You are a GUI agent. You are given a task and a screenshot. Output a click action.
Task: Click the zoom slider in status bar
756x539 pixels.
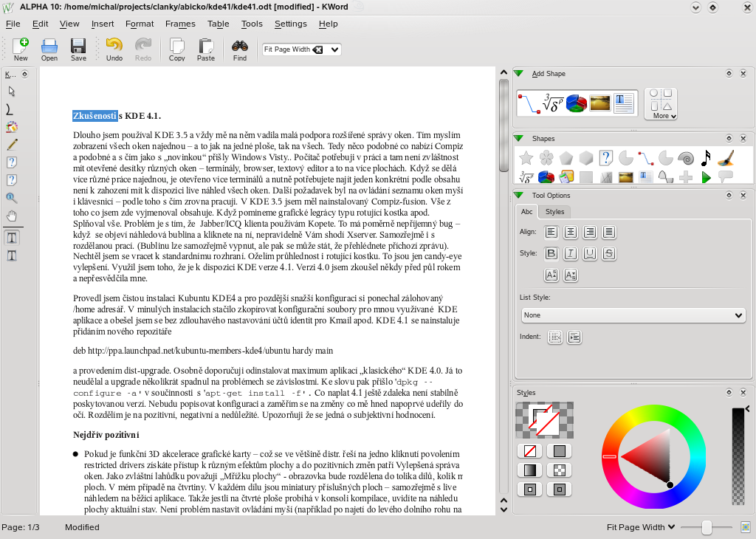point(707,527)
